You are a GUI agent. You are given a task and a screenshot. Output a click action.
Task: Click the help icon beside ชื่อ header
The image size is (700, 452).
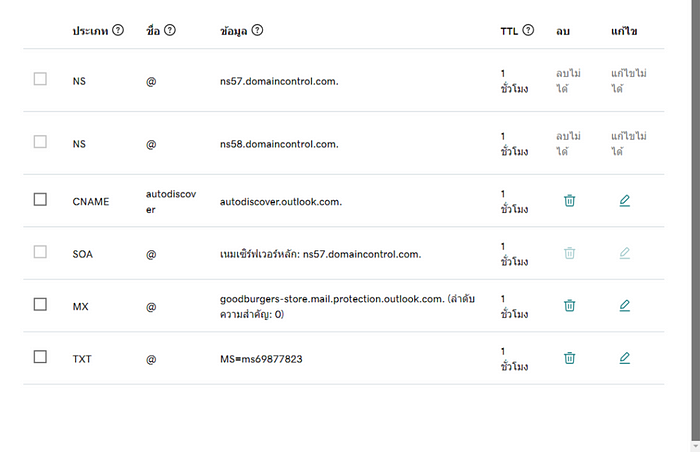click(x=170, y=30)
